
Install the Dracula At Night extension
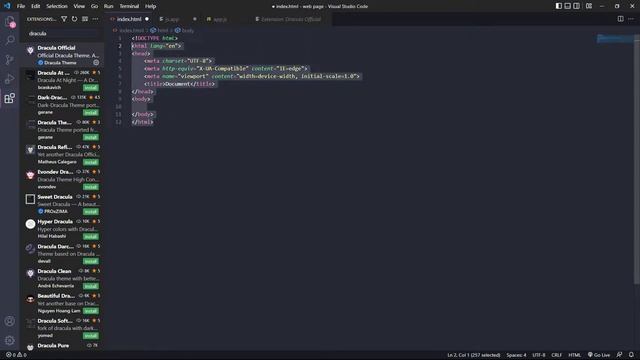91,88
